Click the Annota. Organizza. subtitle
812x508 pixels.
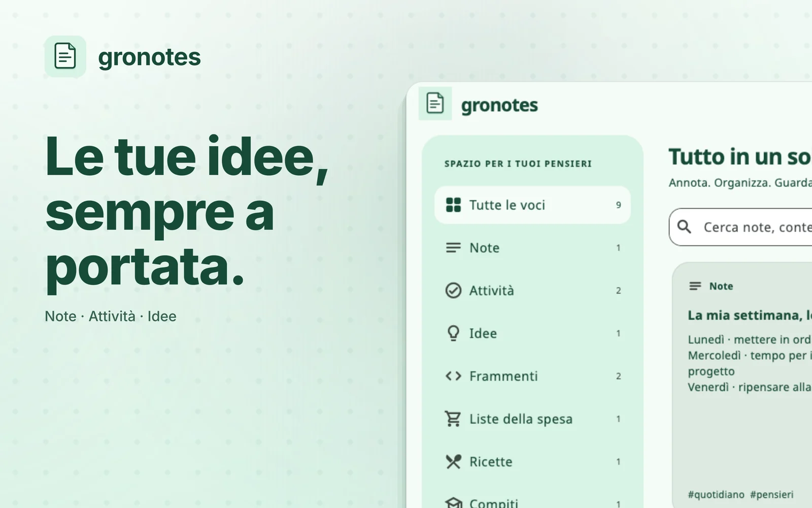tap(740, 182)
